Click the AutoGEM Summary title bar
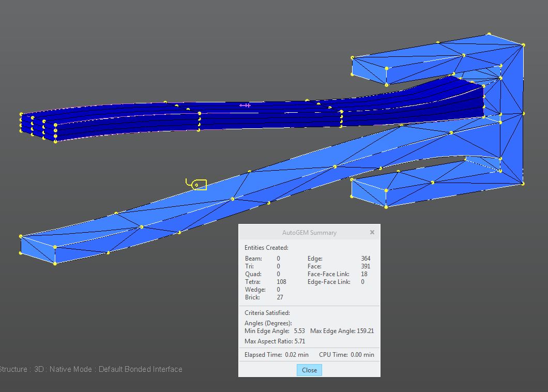The height and width of the screenshot is (392, 548). pyautogui.click(x=310, y=232)
